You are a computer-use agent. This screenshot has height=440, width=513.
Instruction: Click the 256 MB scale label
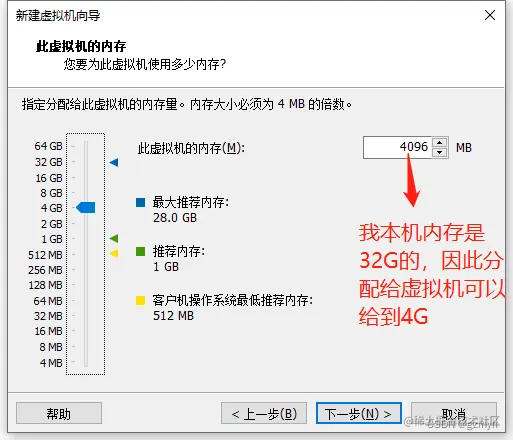click(45, 270)
